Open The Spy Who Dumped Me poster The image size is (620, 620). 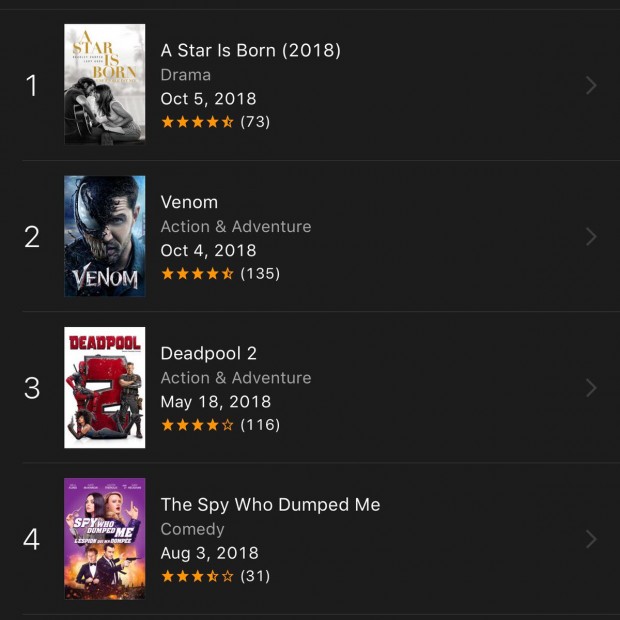[x=104, y=539]
